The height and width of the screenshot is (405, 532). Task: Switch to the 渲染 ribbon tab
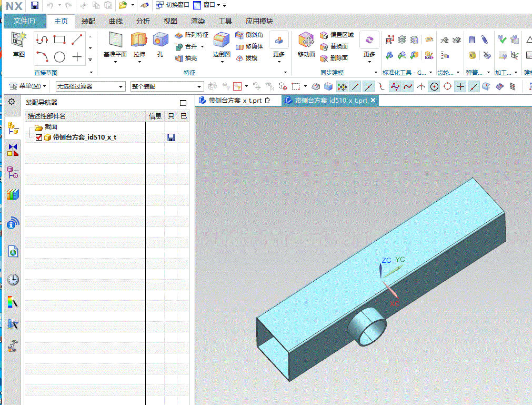(x=198, y=21)
